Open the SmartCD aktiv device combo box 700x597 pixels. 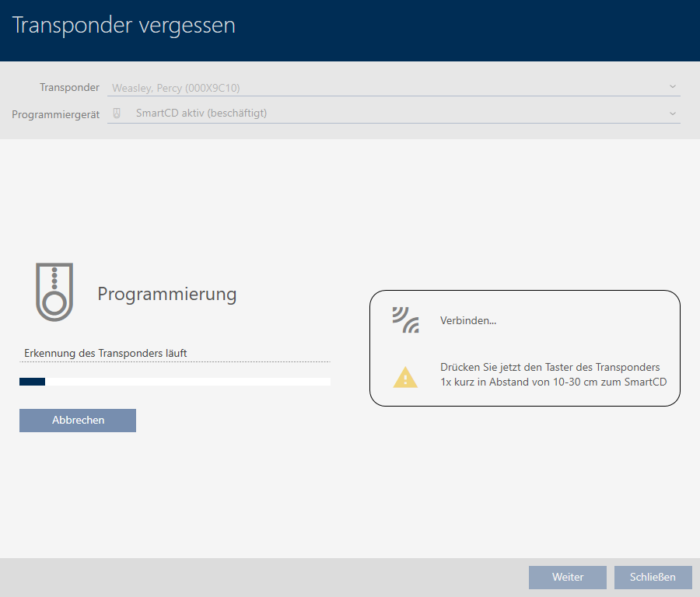coord(389,113)
